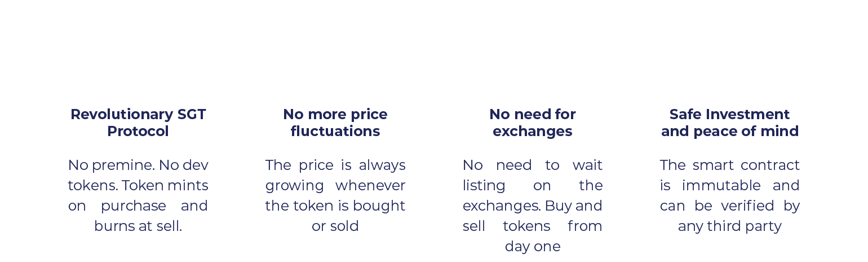Image resolution: width=868 pixels, height=262 pixels.
Task: Click the 'day one' text line
Action: (x=533, y=246)
